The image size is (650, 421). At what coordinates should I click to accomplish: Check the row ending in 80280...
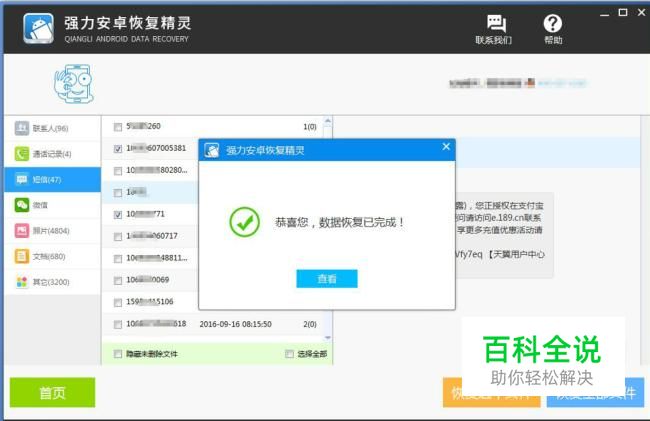click(118, 171)
